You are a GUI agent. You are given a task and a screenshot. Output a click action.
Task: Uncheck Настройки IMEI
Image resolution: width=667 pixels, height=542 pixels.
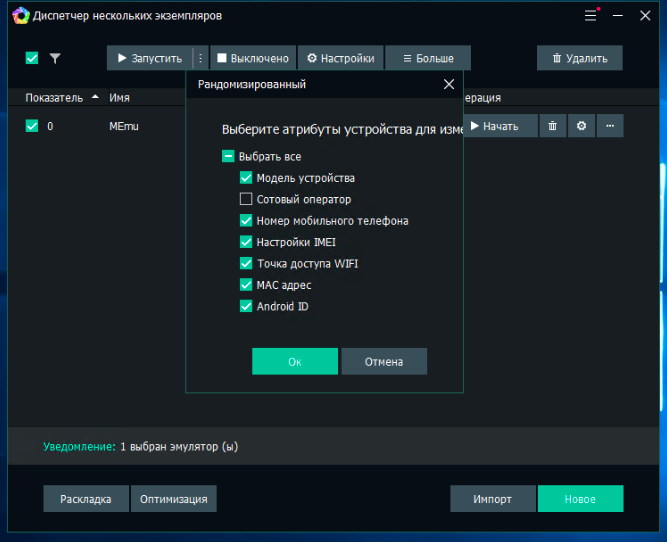point(246,242)
